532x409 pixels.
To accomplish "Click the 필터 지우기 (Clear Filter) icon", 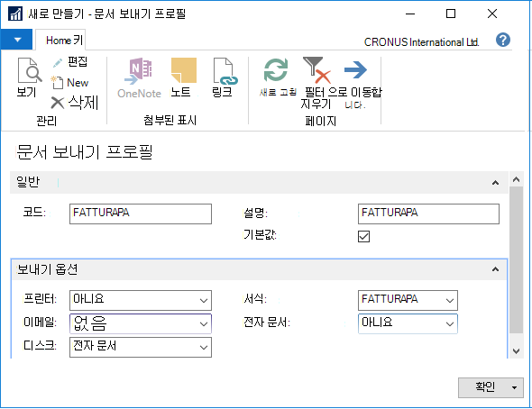I will pyautogui.click(x=316, y=69).
